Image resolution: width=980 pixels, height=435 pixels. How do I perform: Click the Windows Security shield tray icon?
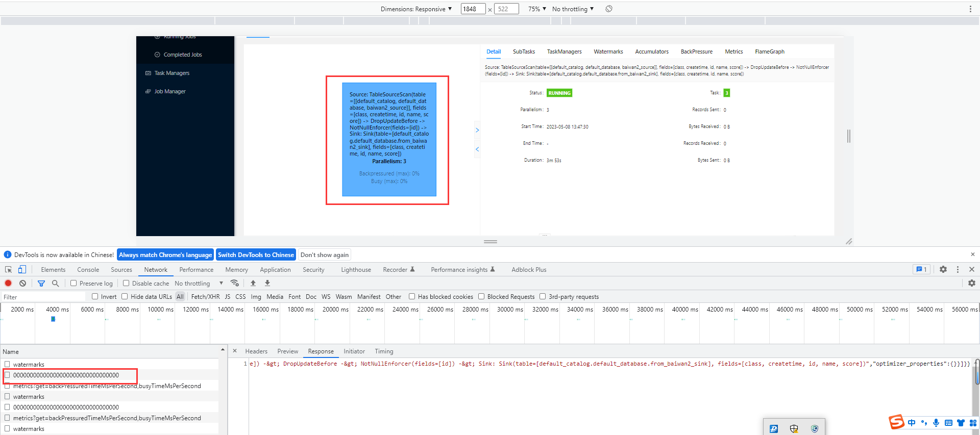794,429
